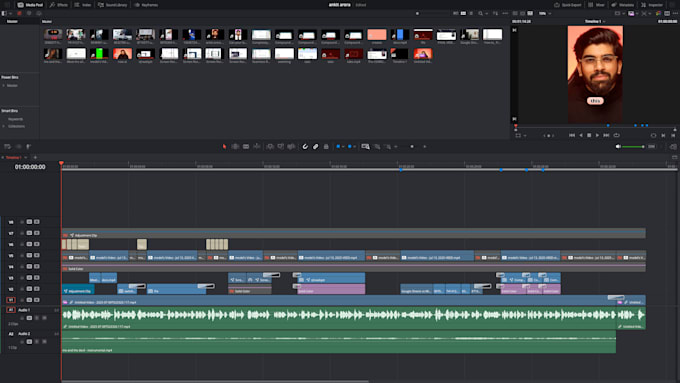Click the Full Extent Zoom icon

pyautogui.click(x=366, y=147)
